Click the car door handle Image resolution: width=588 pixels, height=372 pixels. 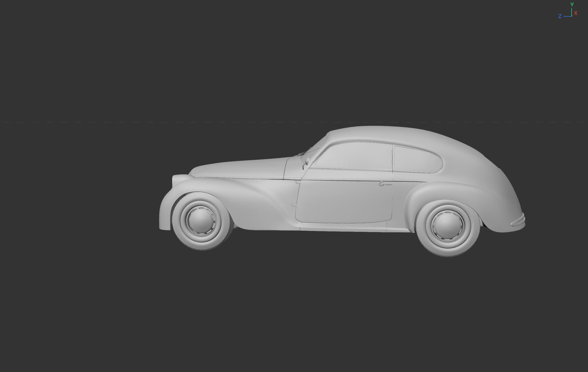385,184
